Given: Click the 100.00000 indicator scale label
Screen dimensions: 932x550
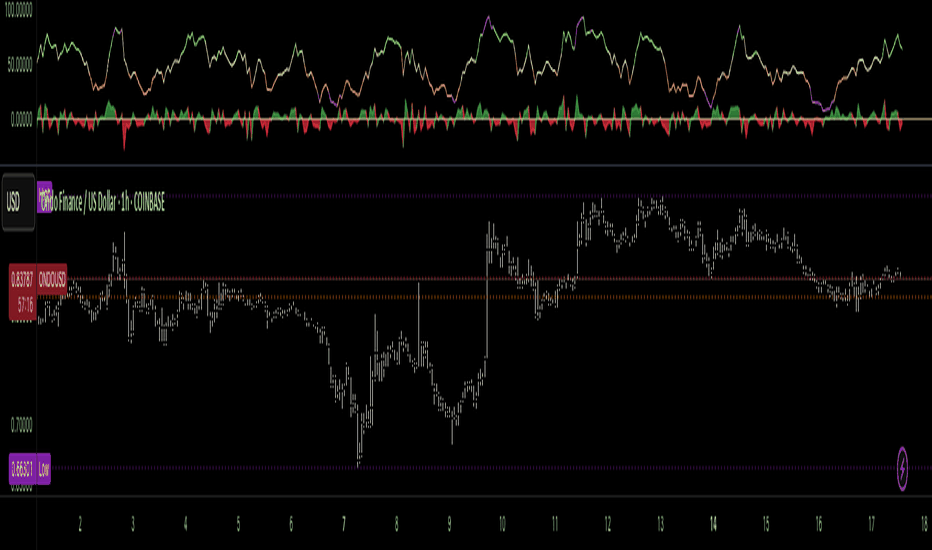Looking at the screenshot, I should coord(19,11).
